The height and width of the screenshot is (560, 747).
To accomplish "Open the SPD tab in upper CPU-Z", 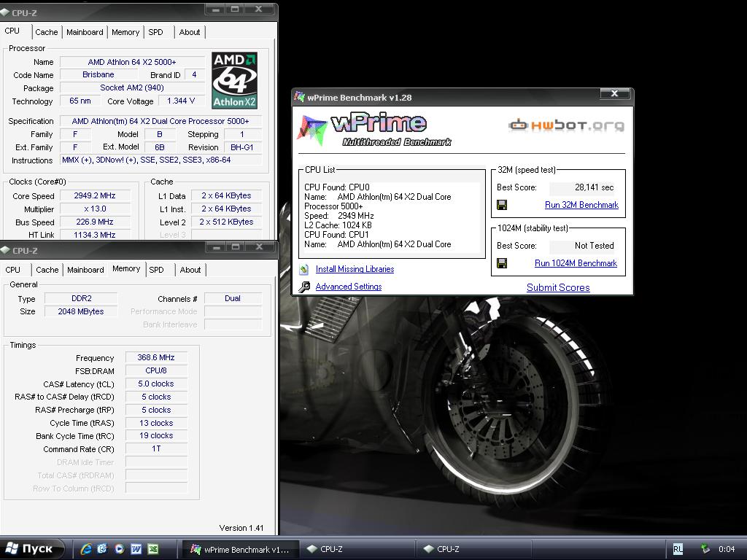I will click(x=156, y=32).
